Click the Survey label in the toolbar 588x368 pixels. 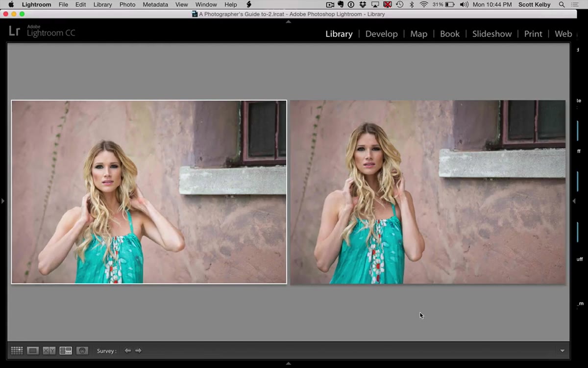[107, 351]
